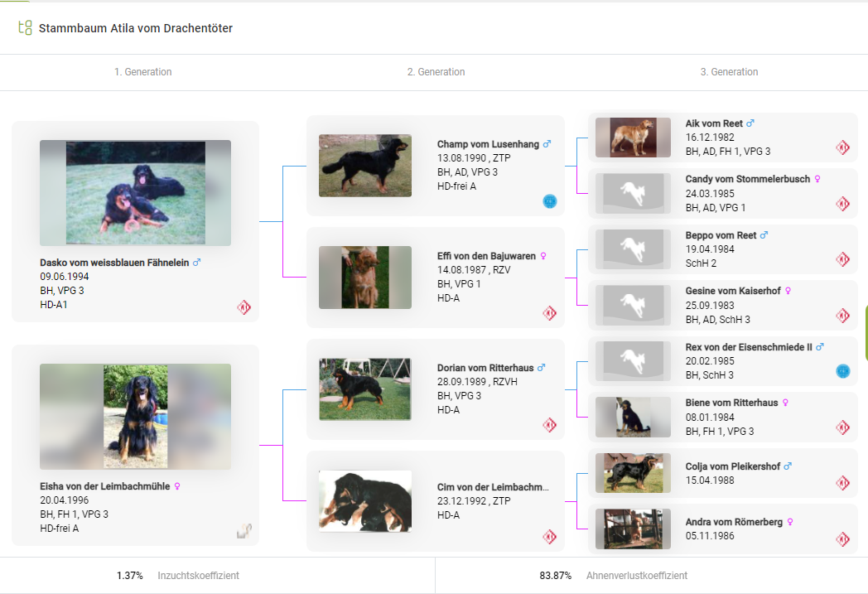This screenshot has height=594, width=868.
Task: Open Dasko vom weissblauen Fähnelein name link
Action: pyautogui.click(x=114, y=263)
